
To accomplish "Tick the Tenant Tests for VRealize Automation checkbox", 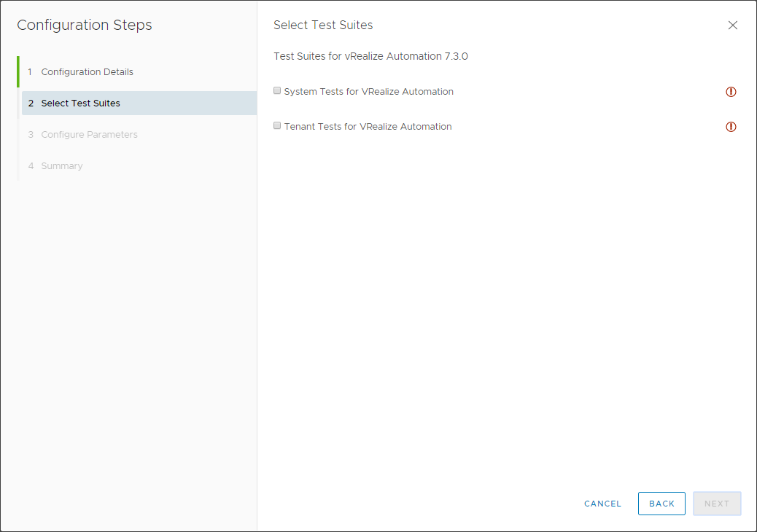I will click(x=277, y=126).
